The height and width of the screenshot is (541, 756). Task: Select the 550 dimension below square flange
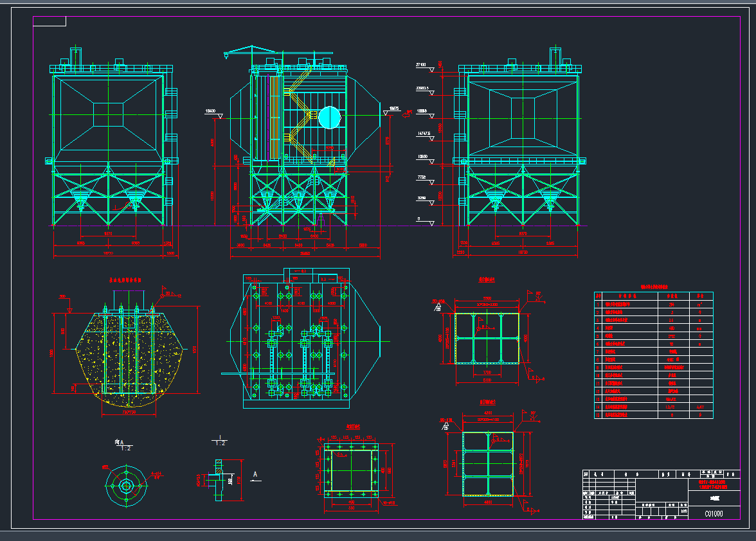tap(350, 508)
